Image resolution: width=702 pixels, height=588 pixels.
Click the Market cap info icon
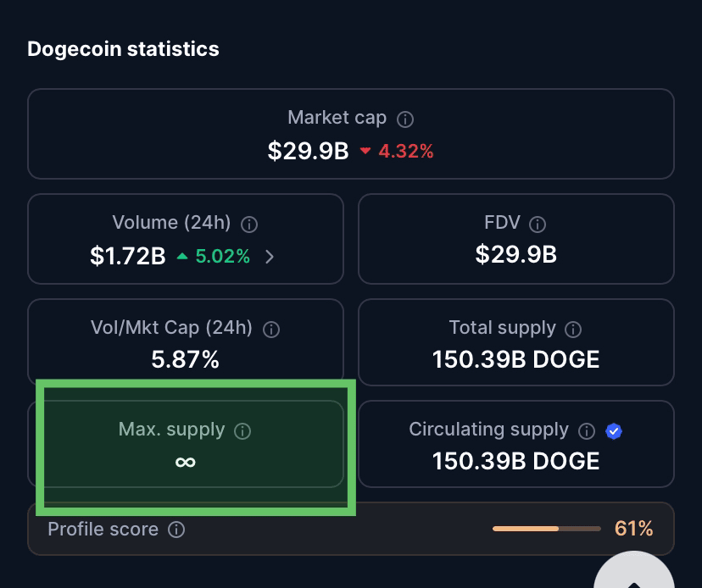405,119
